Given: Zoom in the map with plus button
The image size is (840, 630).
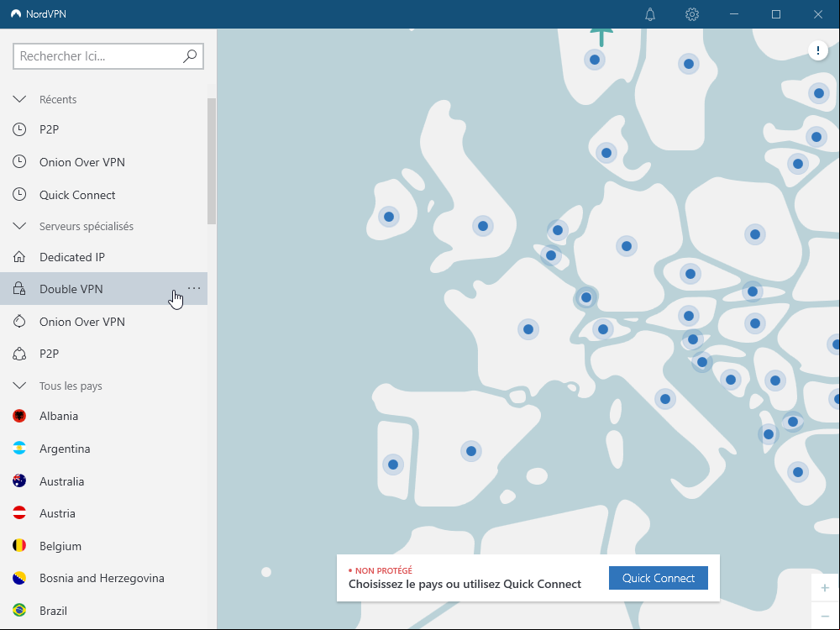Looking at the screenshot, I should (825, 588).
